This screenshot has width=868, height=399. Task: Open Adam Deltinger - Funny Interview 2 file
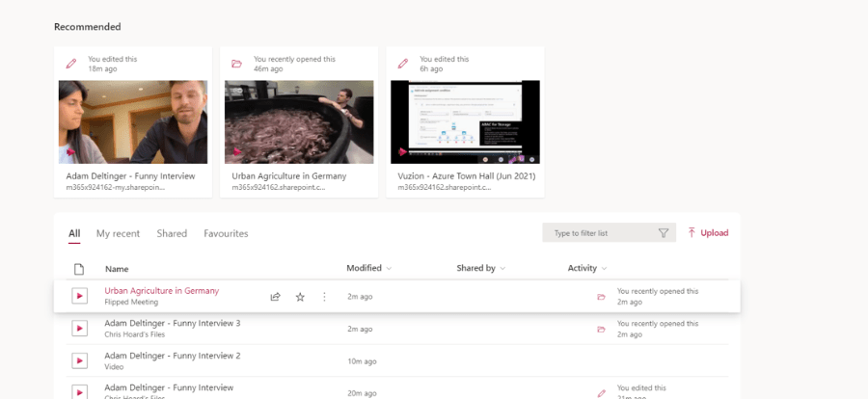[x=172, y=356]
